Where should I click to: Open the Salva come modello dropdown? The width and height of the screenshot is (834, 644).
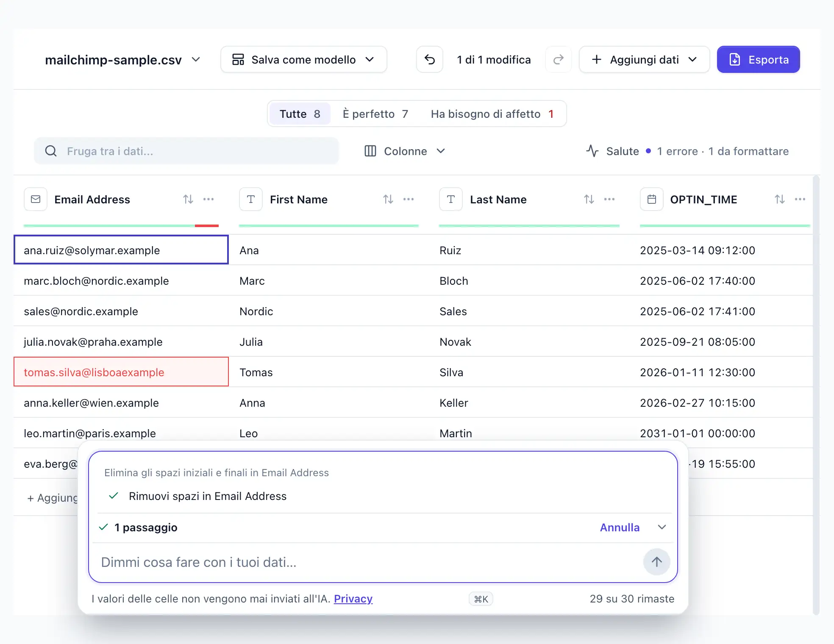coord(303,60)
